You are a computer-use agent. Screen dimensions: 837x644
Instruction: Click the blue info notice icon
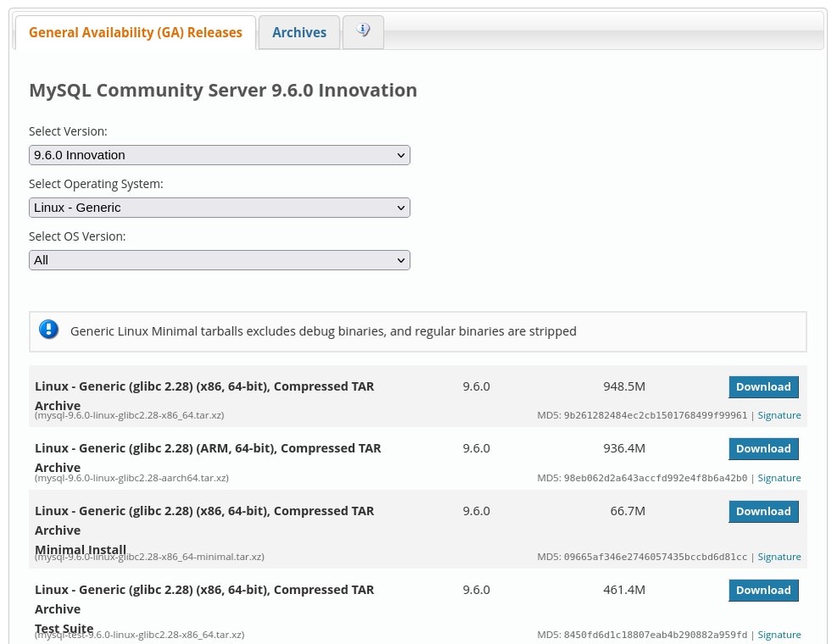49,330
